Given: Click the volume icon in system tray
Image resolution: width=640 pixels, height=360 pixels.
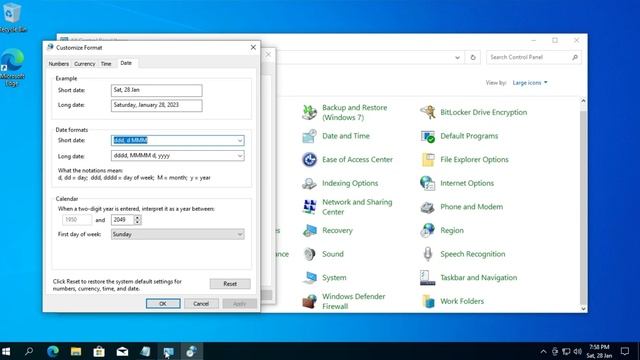Looking at the screenshot, I should (x=578, y=351).
